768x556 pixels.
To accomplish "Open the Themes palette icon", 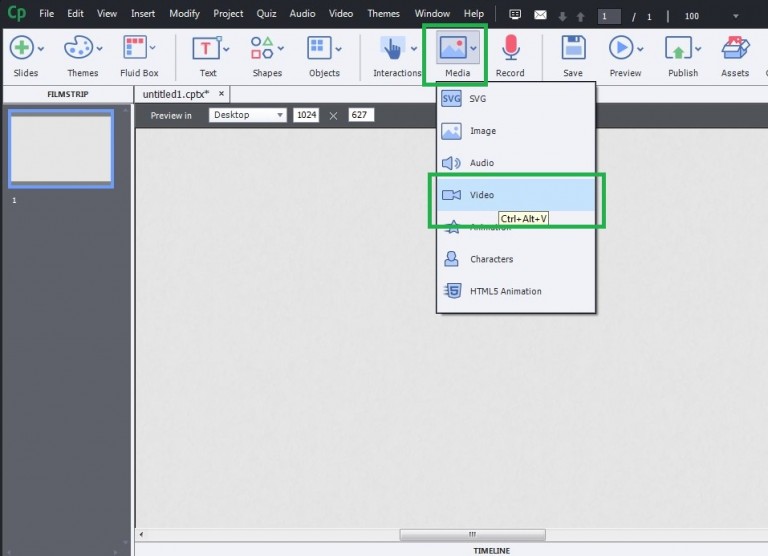I will (x=78, y=48).
